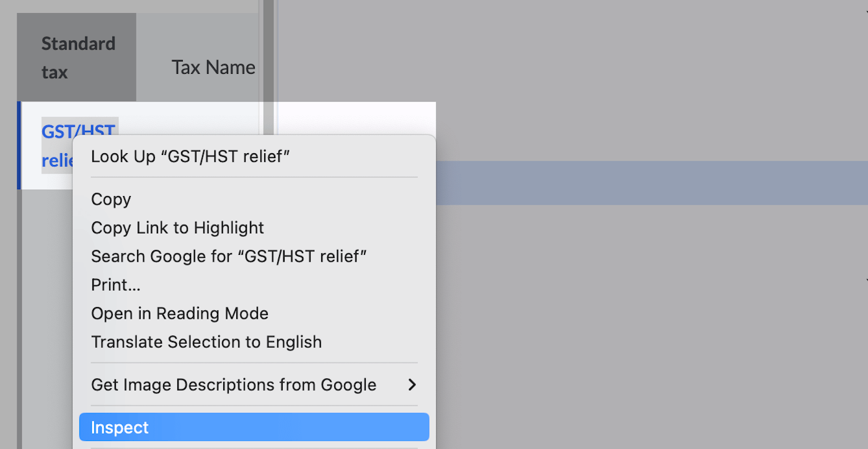868x449 pixels.
Task: Click the blue highlighted band on the right
Action: point(651,183)
